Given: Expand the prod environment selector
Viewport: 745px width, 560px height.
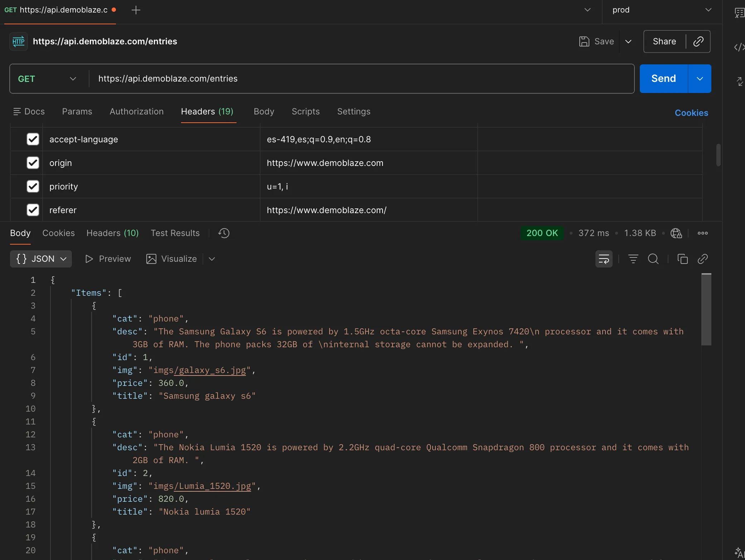Looking at the screenshot, I should click(708, 10).
